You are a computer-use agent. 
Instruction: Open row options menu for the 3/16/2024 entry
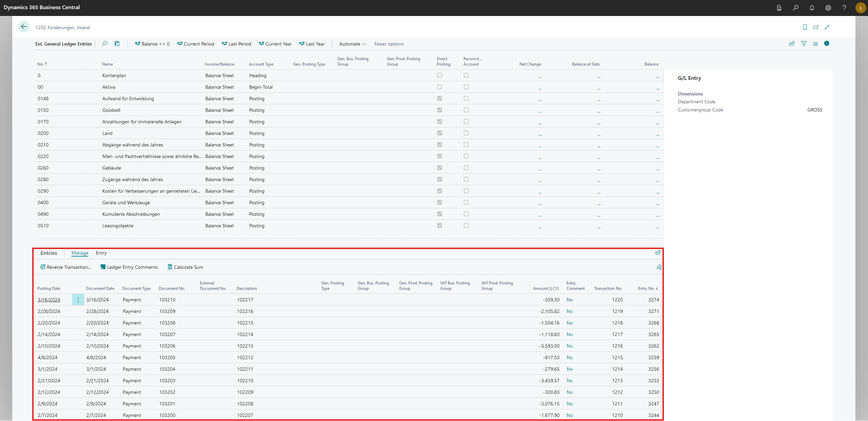click(78, 300)
